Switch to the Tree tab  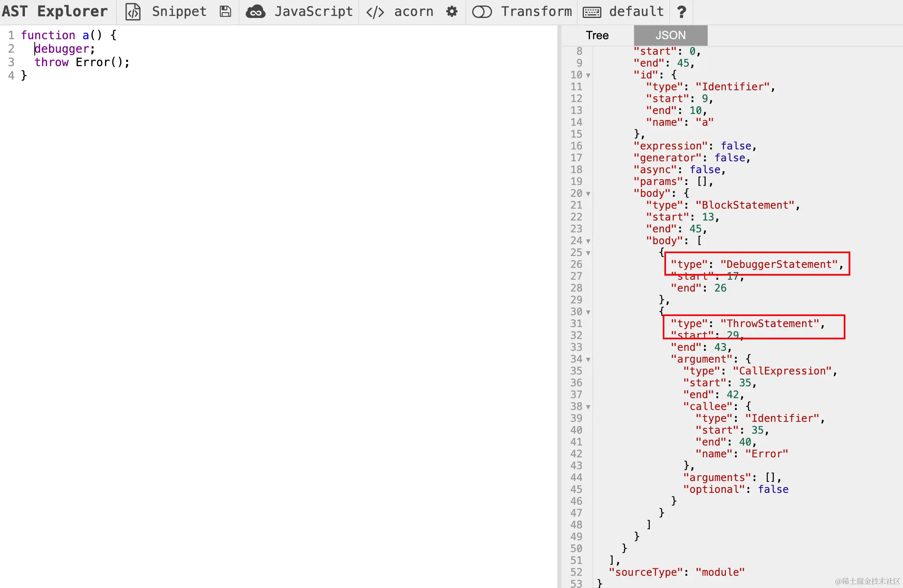(x=597, y=36)
